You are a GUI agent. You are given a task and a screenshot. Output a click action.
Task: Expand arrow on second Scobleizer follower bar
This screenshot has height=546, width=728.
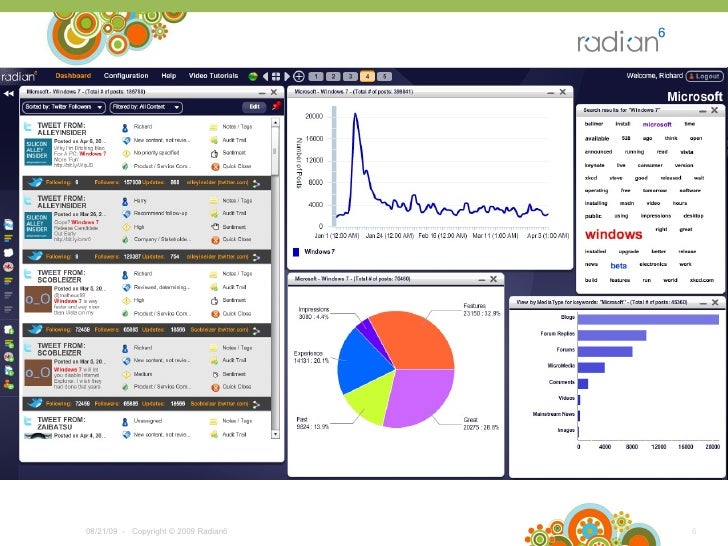(x=256, y=405)
